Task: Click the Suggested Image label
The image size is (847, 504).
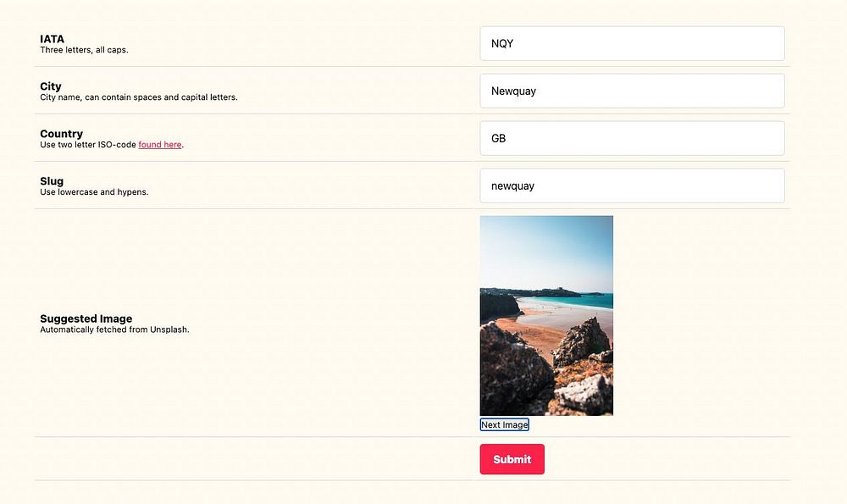Action: [86, 318]
